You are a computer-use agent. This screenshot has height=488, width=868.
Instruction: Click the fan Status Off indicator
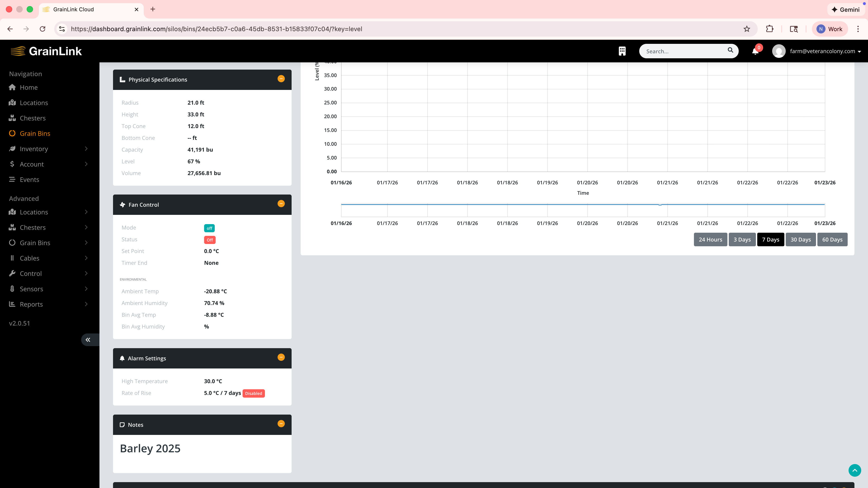point(210,240)
